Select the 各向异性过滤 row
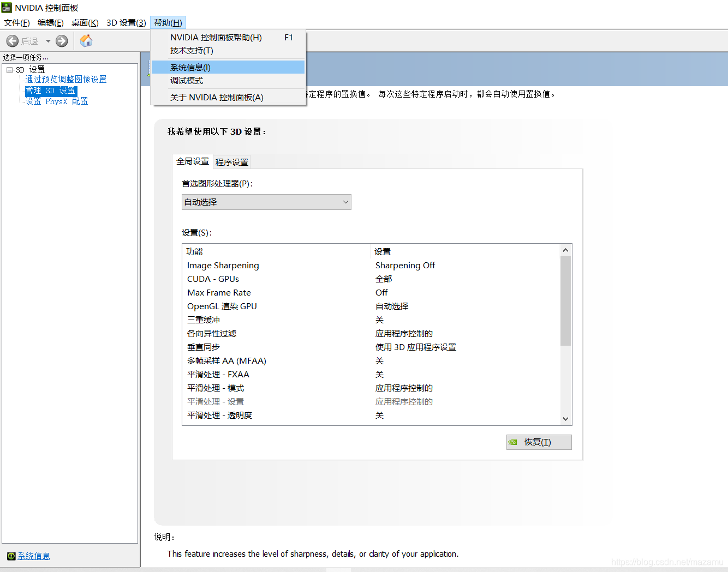The height and width of the screenshot is (572, 728). pyautogui.click(x=371, y=334)
